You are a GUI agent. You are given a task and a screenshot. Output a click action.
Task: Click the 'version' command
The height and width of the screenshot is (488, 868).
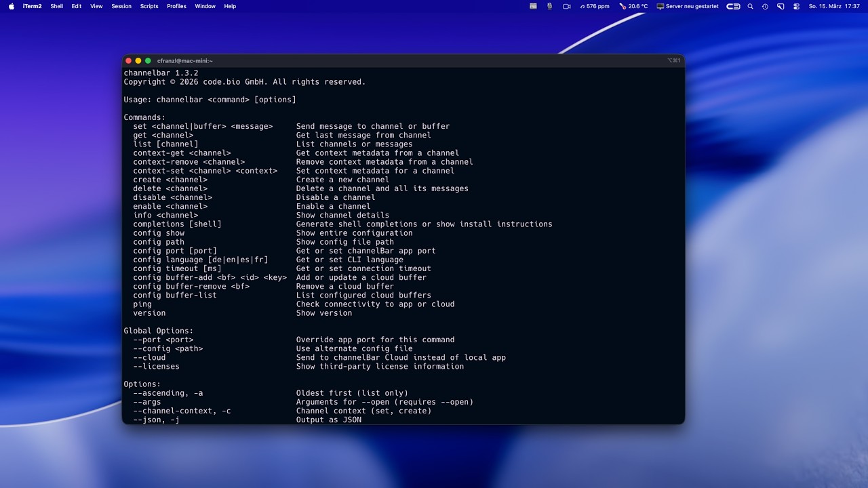click(149, 312)
